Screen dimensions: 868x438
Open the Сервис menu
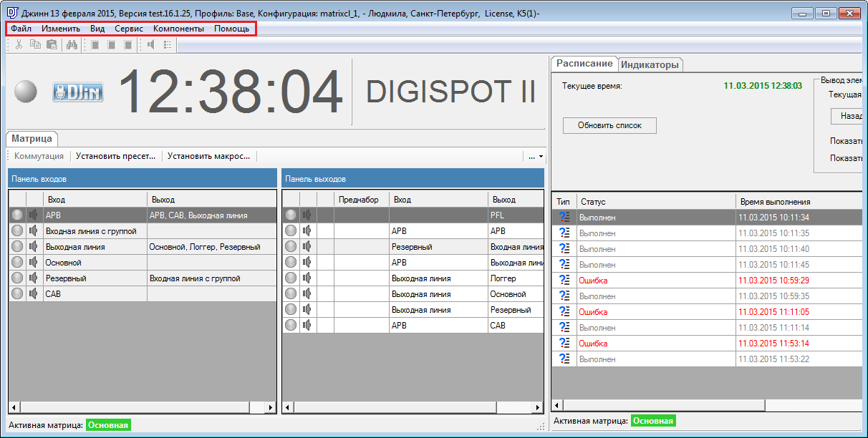pyautogui.click(x=129, y=29)
